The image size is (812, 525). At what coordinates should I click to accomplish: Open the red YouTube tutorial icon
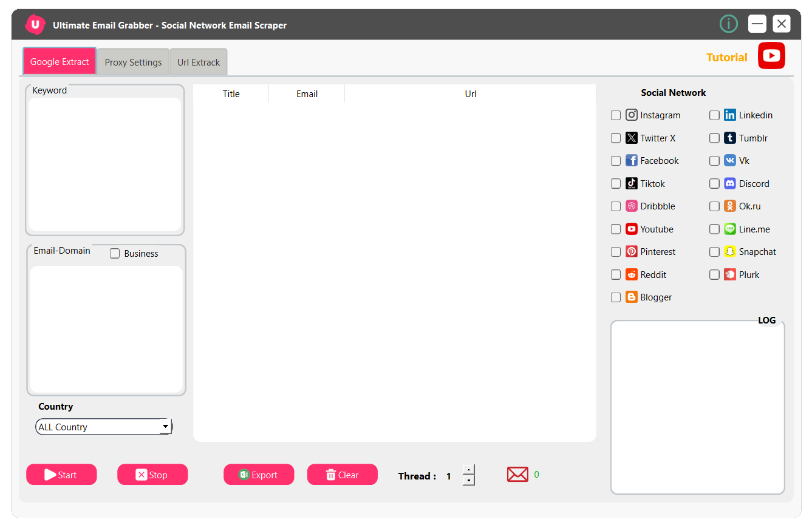point(771,55)
